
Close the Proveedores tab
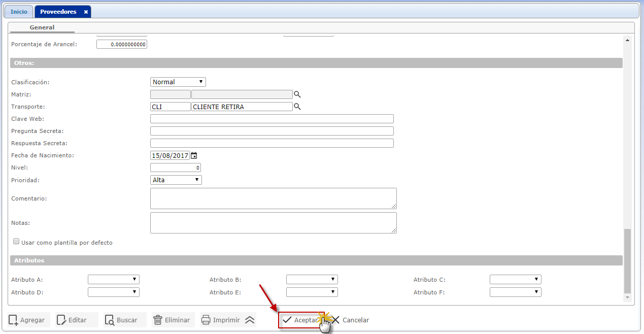(86, 12)
